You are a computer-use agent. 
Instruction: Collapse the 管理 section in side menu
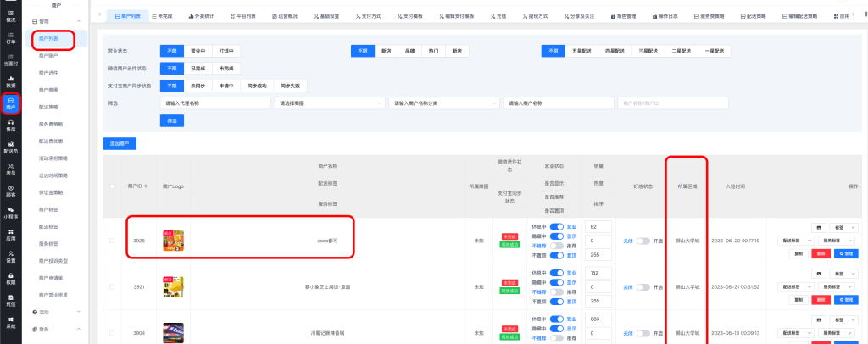click(x=78, y=19)
